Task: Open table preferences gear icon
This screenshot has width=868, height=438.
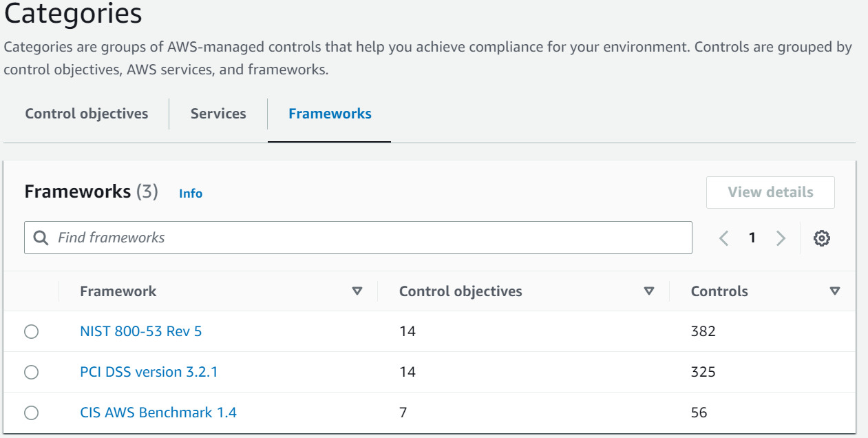Action: pyautogui.click(x=821, y=238)
